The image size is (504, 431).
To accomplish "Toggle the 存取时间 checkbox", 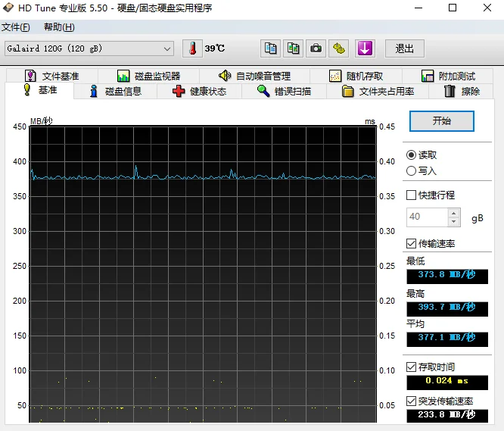I will tap(412, 367).
